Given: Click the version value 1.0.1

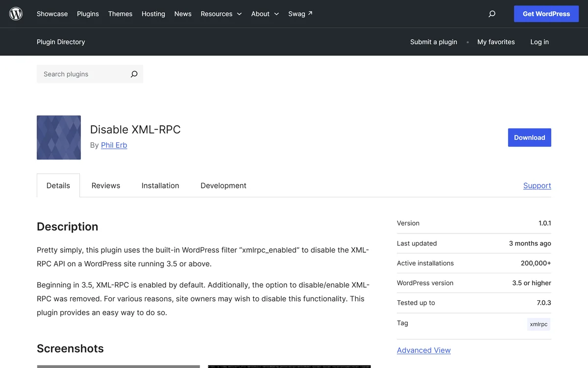Looking at the screenshot, I should pos(545,223).
